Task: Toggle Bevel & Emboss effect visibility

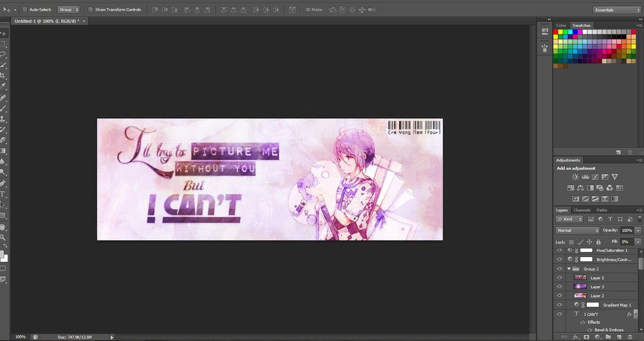Action: (590, 330)
